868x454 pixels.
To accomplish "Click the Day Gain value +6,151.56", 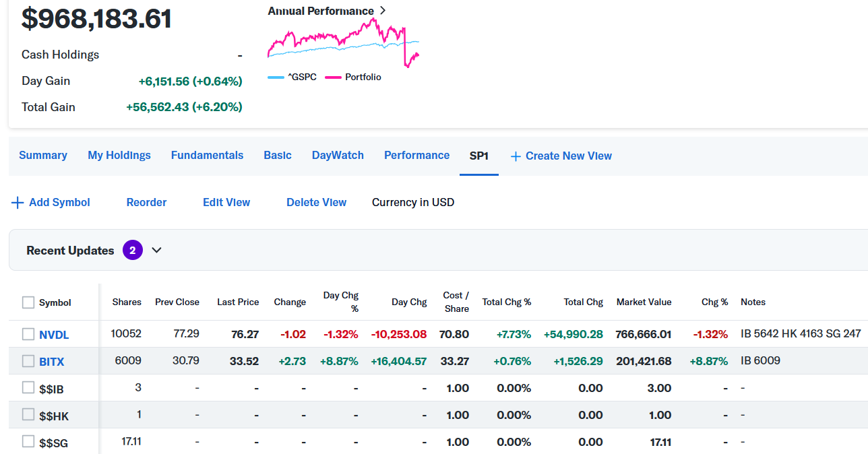I will pyautogui.click(x=190, y=82).
